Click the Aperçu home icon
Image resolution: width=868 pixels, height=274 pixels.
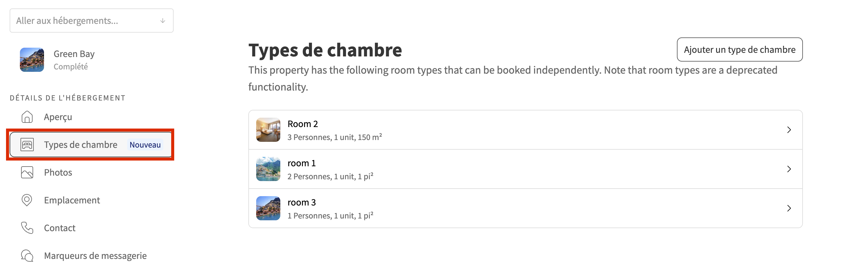coord(27,117)
